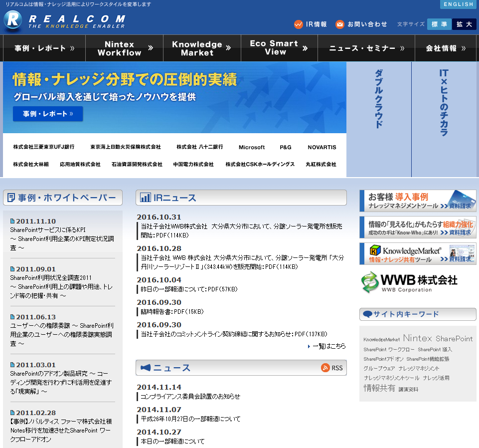Click the blue 事例・レポート banner button

click(x=48, y=114)
